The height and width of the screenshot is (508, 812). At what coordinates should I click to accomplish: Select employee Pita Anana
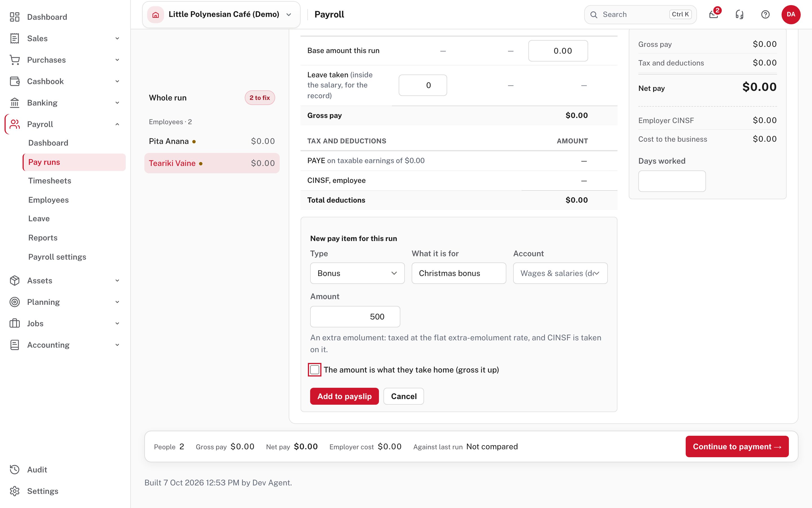[212, 141]
